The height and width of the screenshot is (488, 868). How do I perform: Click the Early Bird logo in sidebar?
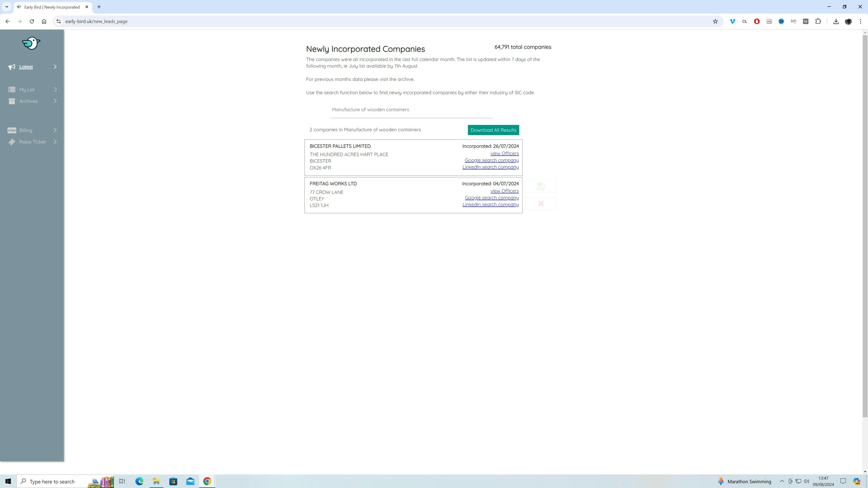point(31,43)
